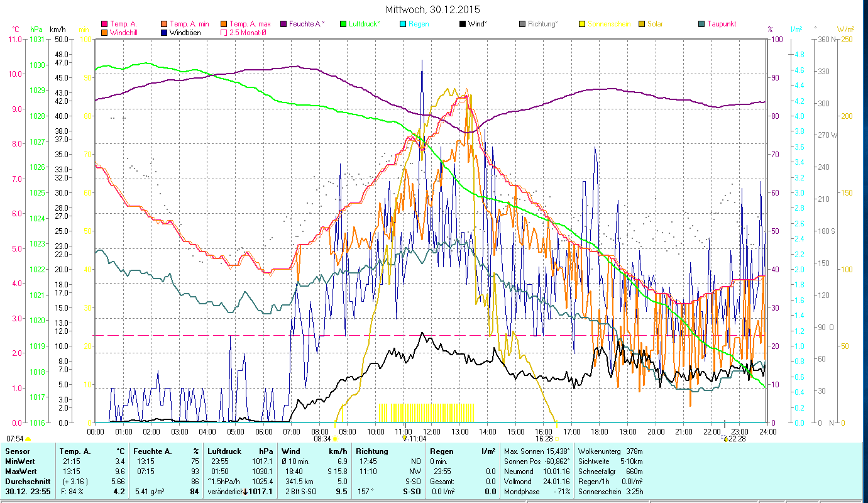Click the sunrise icon at 08:34

334,439
